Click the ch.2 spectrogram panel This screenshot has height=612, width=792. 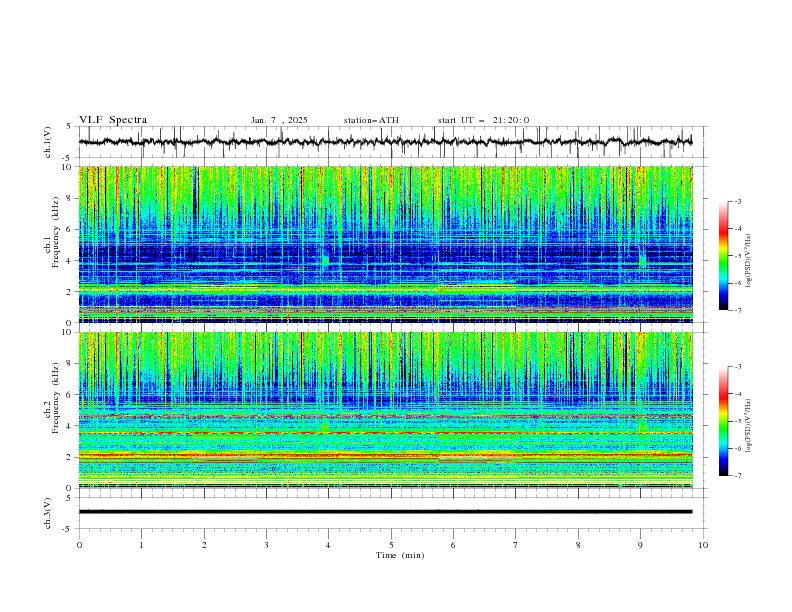coord(385,410)
